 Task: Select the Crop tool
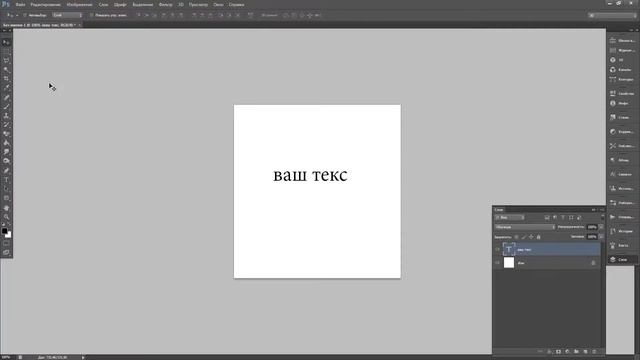click(6, 78)
